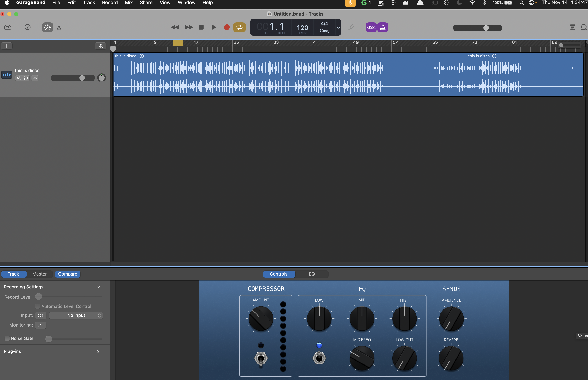Open the Share menu
588x380 pixels.
point(146,2)
